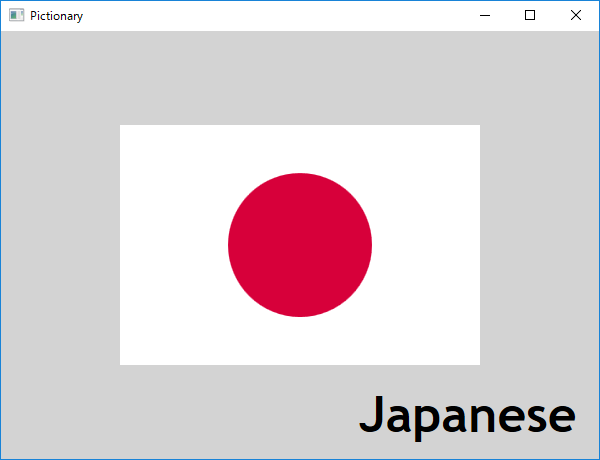This screenshot has height=460, width=600.
Task: Close the Pictionary window
Action: (x=576, y=15)
